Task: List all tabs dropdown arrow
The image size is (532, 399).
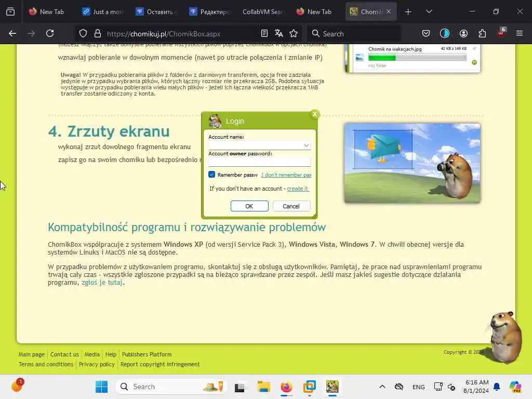Action: pos(429,11)
